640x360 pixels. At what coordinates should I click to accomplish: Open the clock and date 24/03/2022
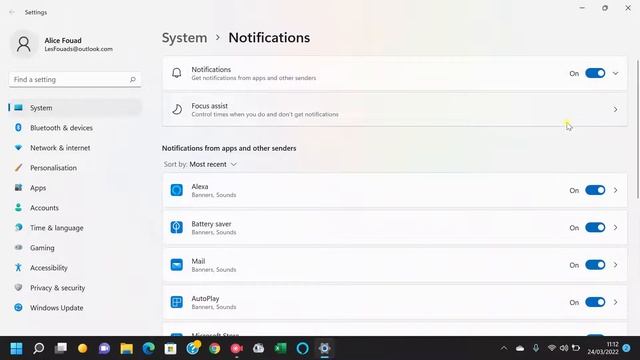(x=603, y=348)
